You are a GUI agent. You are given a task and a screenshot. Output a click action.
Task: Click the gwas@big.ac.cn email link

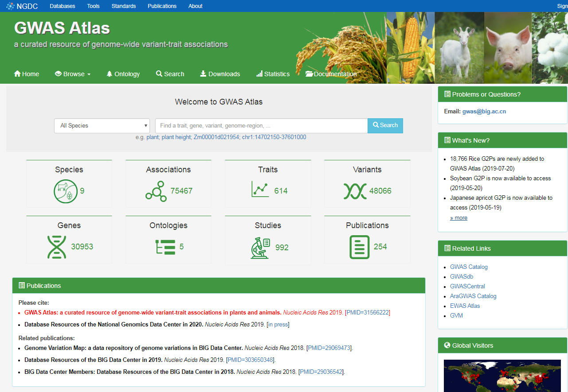484,112
